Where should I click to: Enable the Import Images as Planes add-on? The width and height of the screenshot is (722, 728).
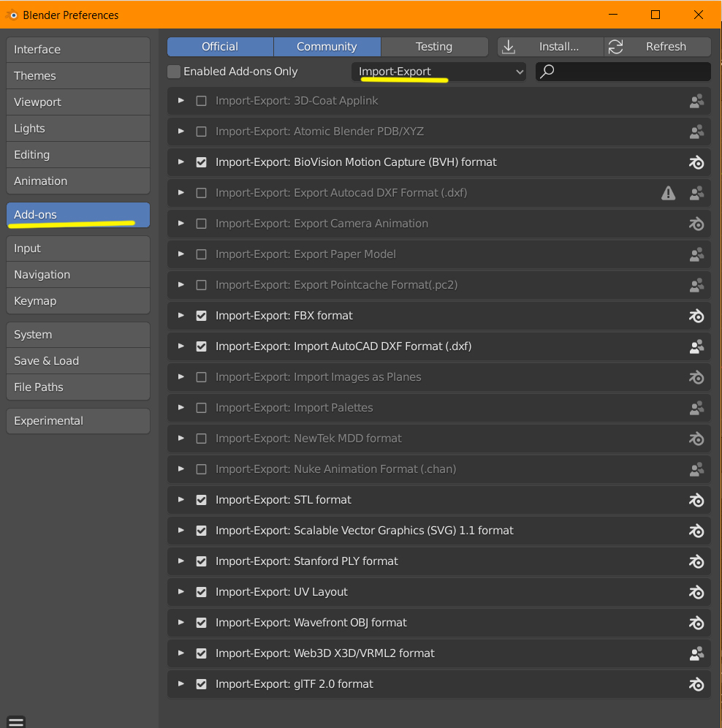[x=202, y=377]
